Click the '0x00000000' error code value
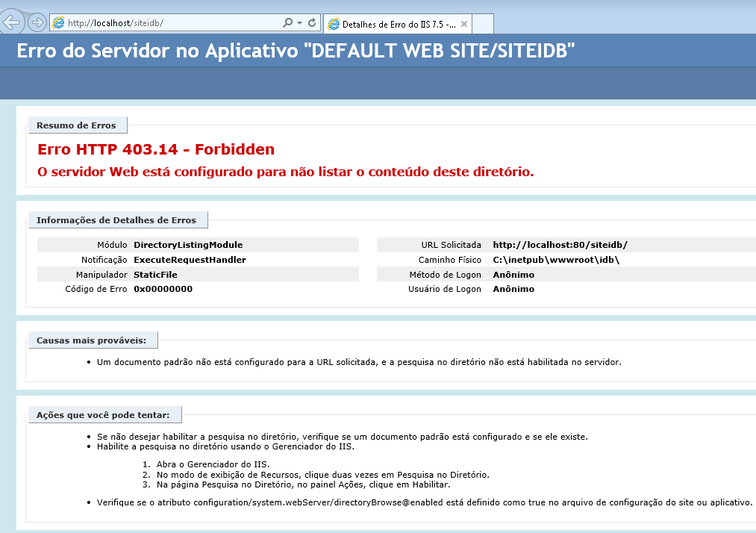Image resolution: width=756 pixels, height=533 pixels. (x=163, y=289)
